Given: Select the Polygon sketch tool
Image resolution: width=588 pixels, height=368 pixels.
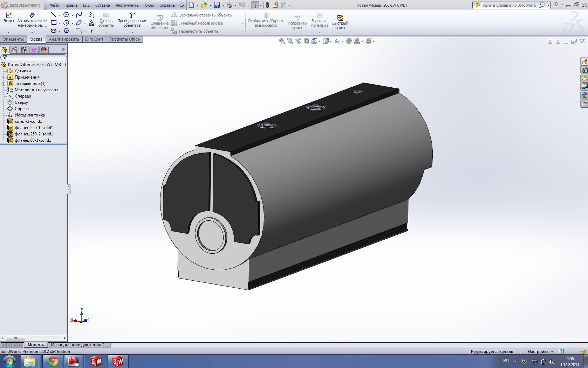Looking at the screenshot, I should [66, 31].
